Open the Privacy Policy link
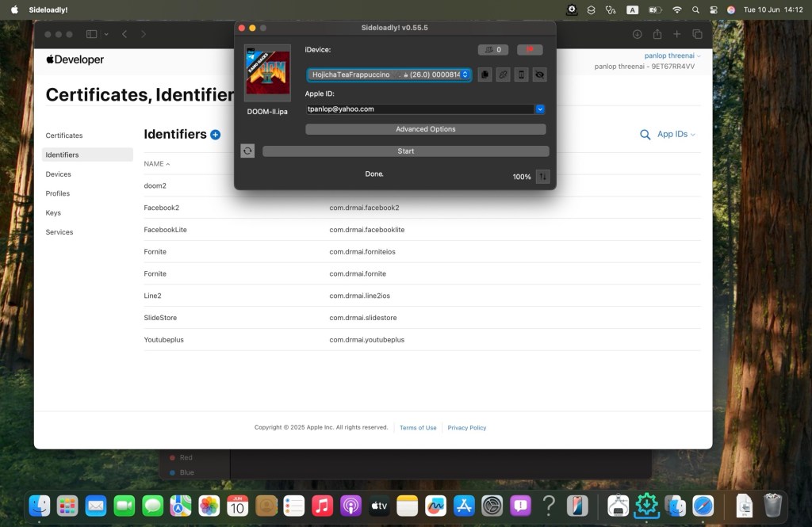This screenshot has height=527, width=812. (x=466, y=428)
